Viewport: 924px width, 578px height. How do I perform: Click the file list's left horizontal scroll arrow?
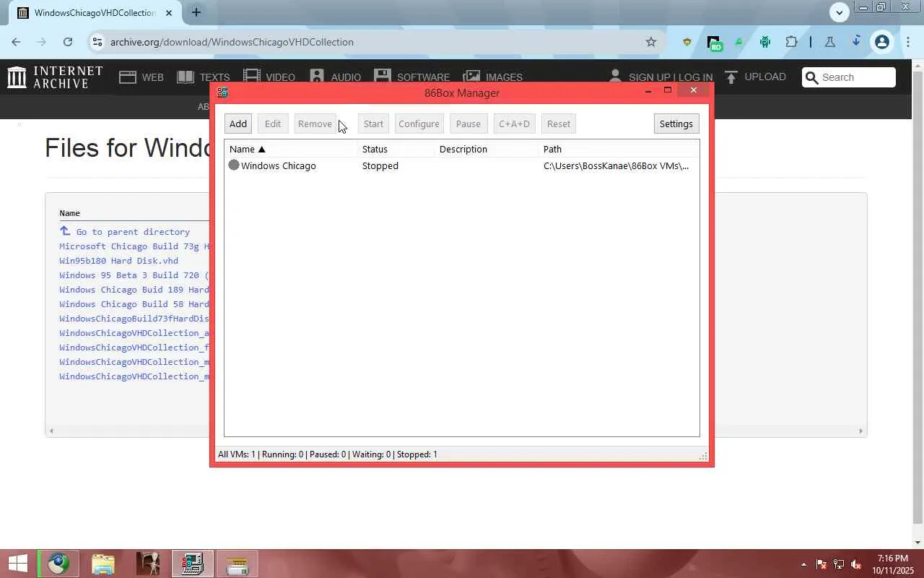(x=51, y=431)
